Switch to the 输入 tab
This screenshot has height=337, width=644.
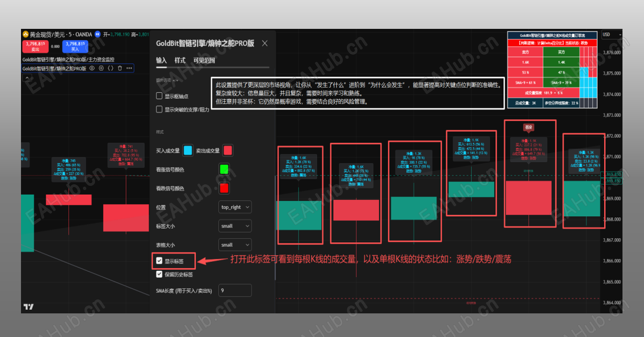(161, 60)
